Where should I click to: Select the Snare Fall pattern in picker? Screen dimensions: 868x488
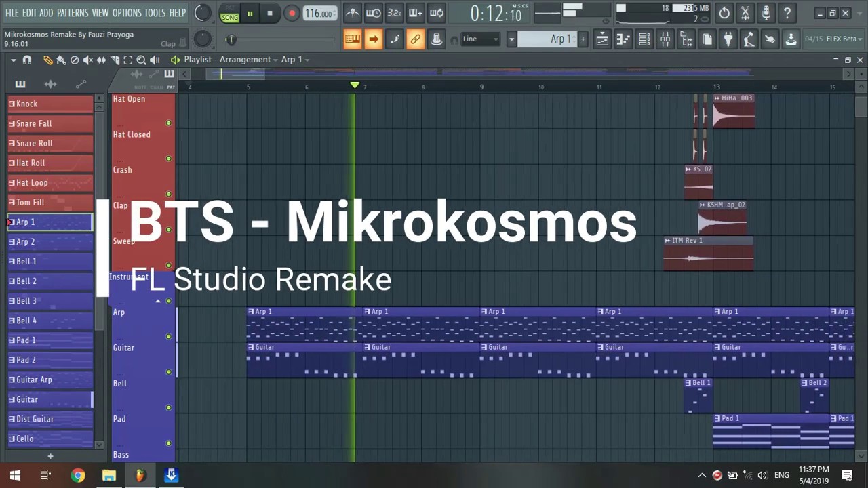tap(51, 123)
